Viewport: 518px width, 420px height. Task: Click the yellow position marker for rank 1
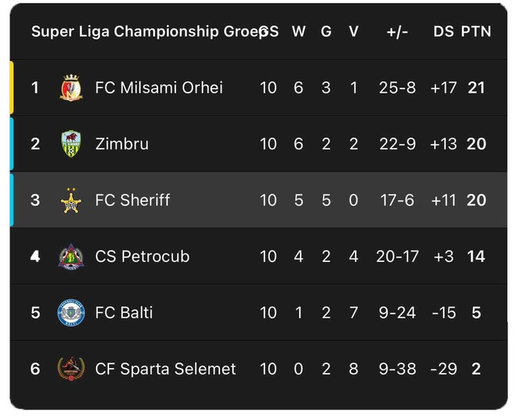pyautogui.click(x=12, y=87)
